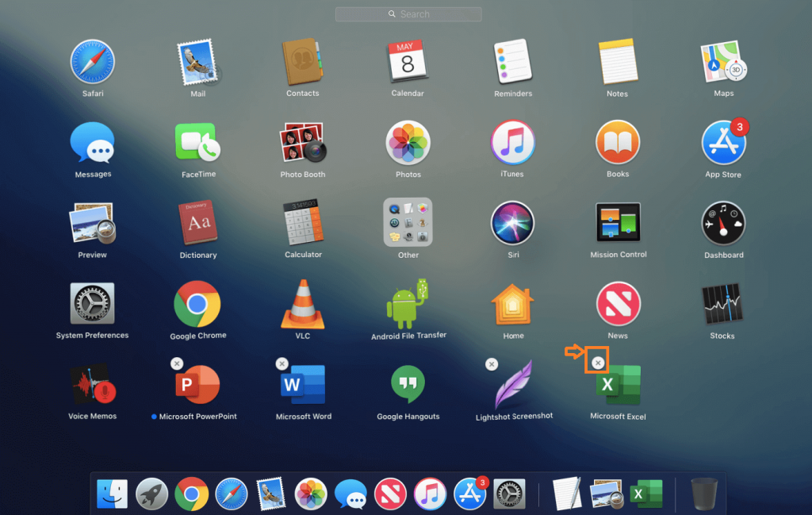Open the Notes app

[x=617, y=62]
